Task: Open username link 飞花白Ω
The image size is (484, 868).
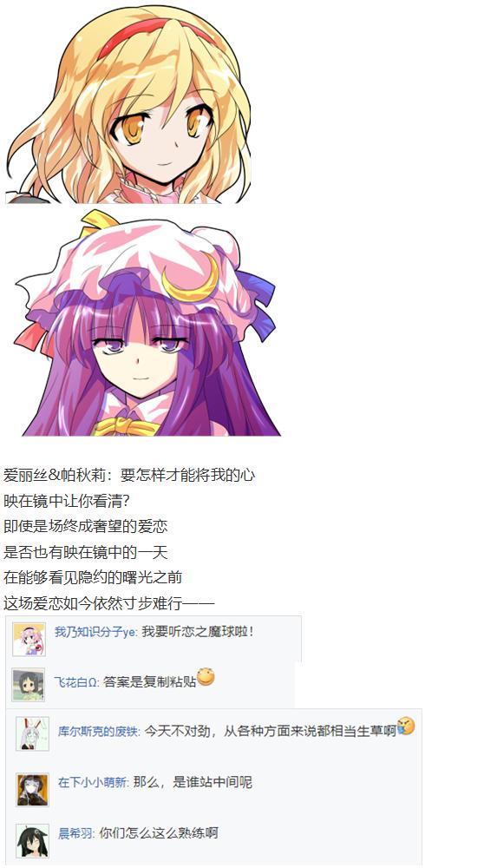Action: 75,682
